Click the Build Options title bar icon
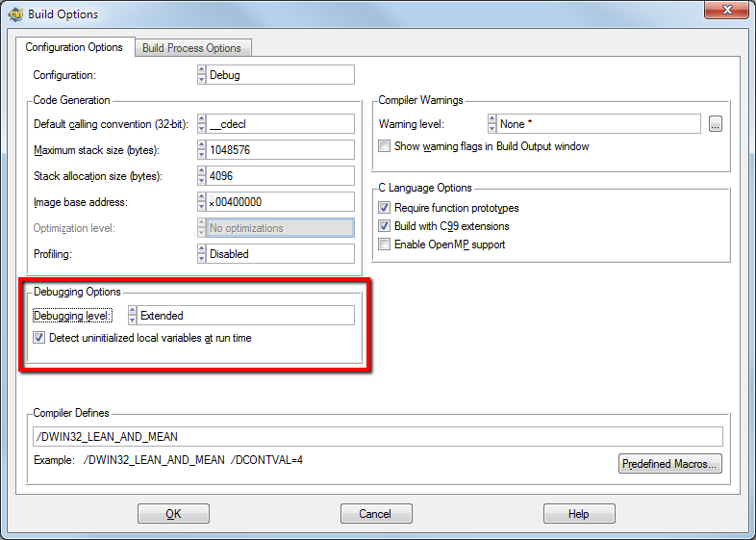This screenshot has height=540, width=756. click(x=14, y=14)
